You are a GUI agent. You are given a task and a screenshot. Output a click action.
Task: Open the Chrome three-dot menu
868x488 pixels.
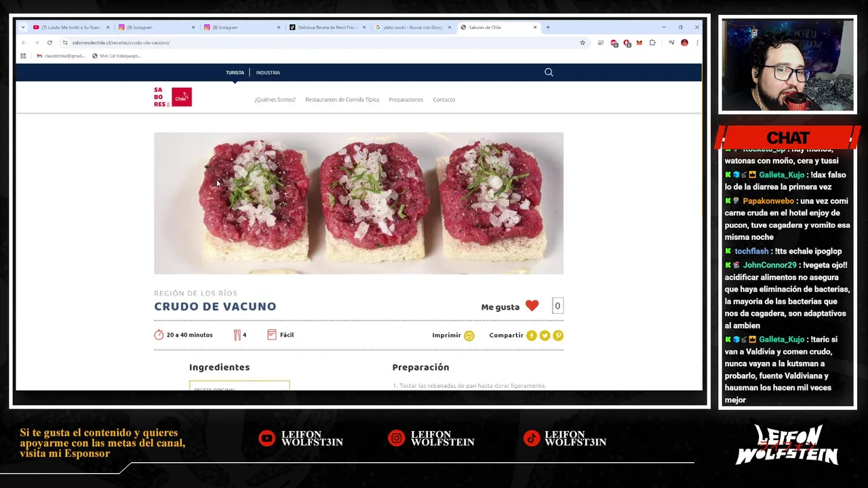(696, 43)
